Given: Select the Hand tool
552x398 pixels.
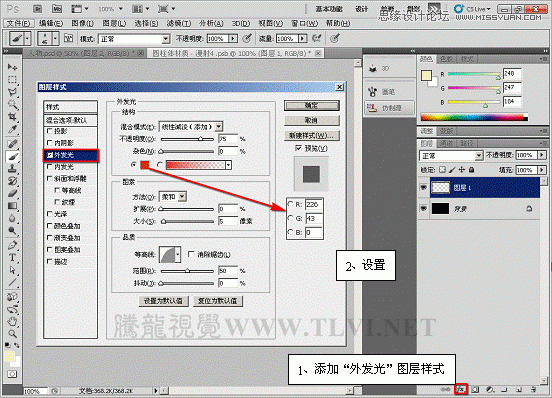Looking at the screenshot, I should click(x=12, y=321).
